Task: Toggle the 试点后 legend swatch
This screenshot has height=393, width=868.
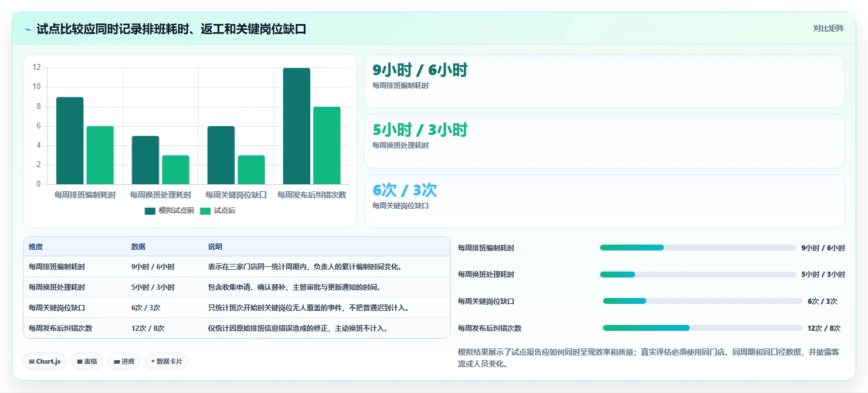Action: coord(205,211)
